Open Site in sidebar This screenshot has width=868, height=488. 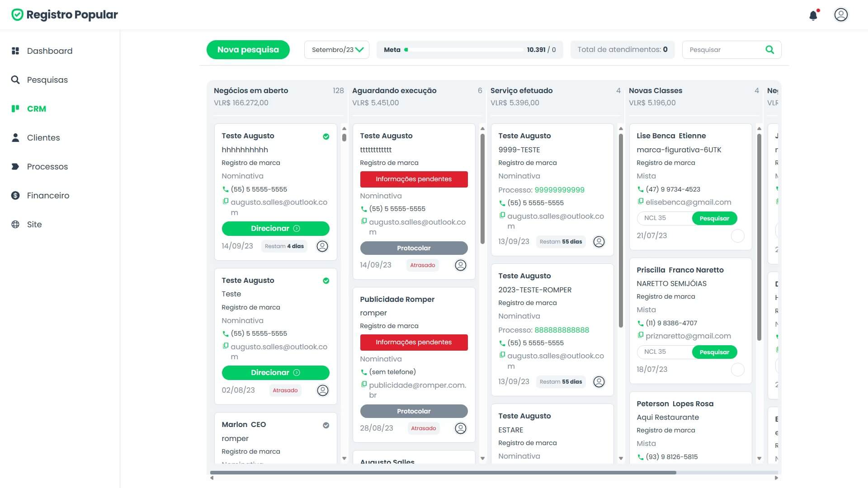click(x=34, y=225)
